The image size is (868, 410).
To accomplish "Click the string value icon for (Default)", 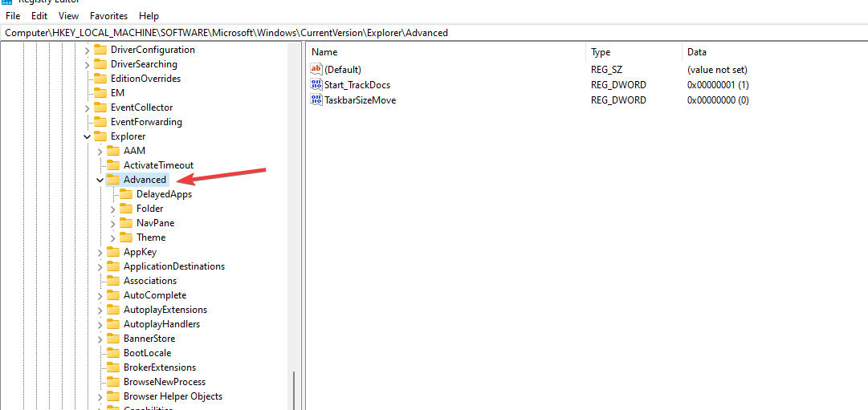I will pyautogui.click(x=316, y=70).
